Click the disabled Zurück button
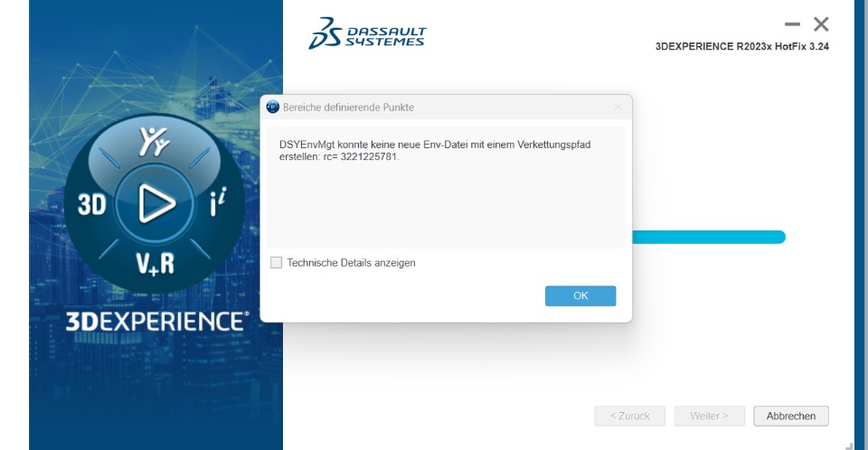868x450 pixels. (x=629, y=416)
